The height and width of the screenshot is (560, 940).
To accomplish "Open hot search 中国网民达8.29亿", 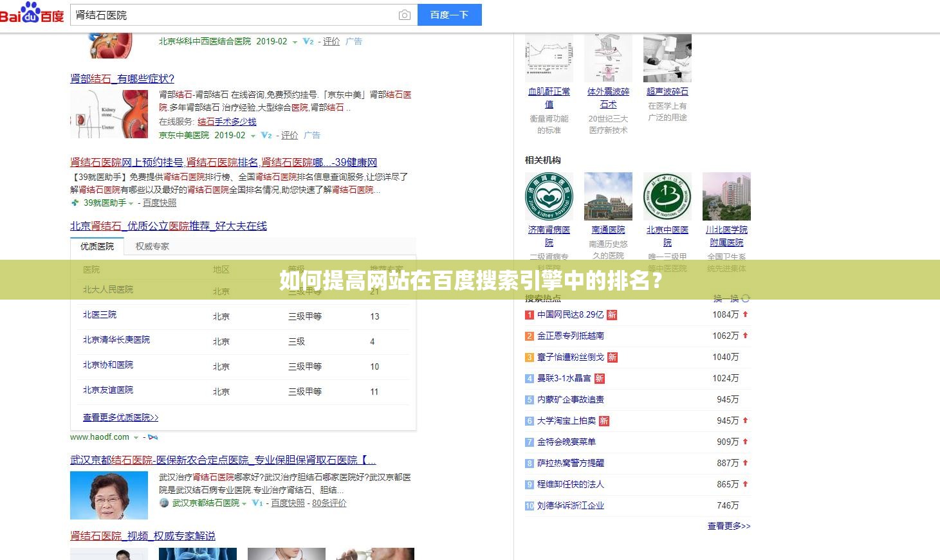I will click(571, 314).
